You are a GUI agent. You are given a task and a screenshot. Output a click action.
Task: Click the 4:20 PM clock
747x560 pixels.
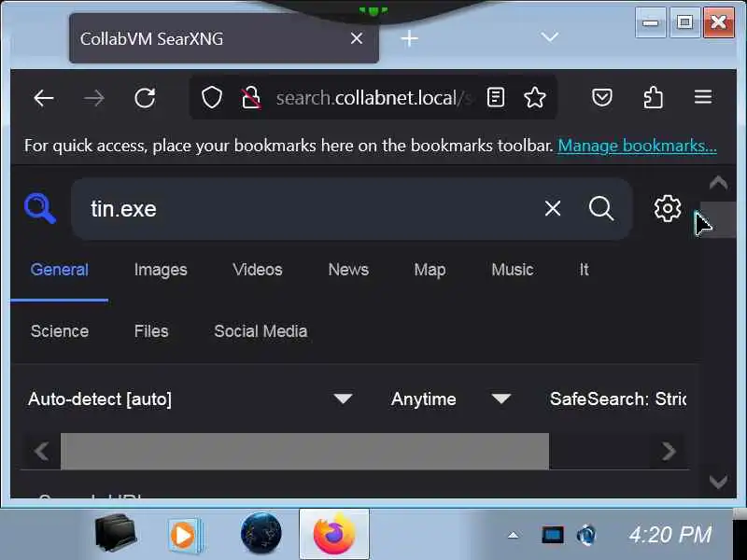coord(670,534)
